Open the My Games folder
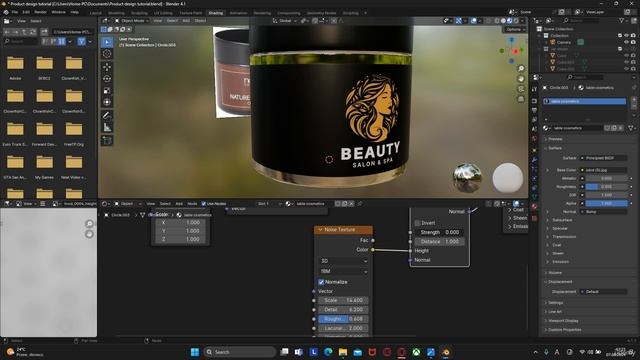Screen dimensions: 640x360 44,167
